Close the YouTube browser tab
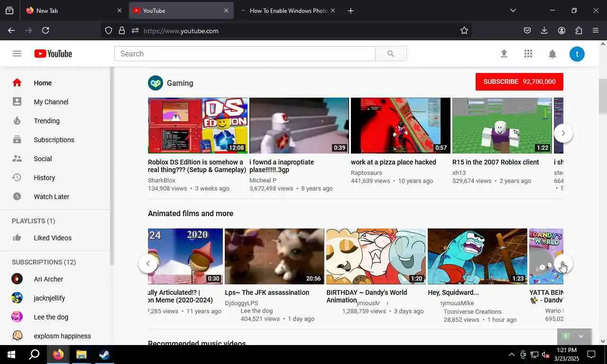 click(226, 10)
